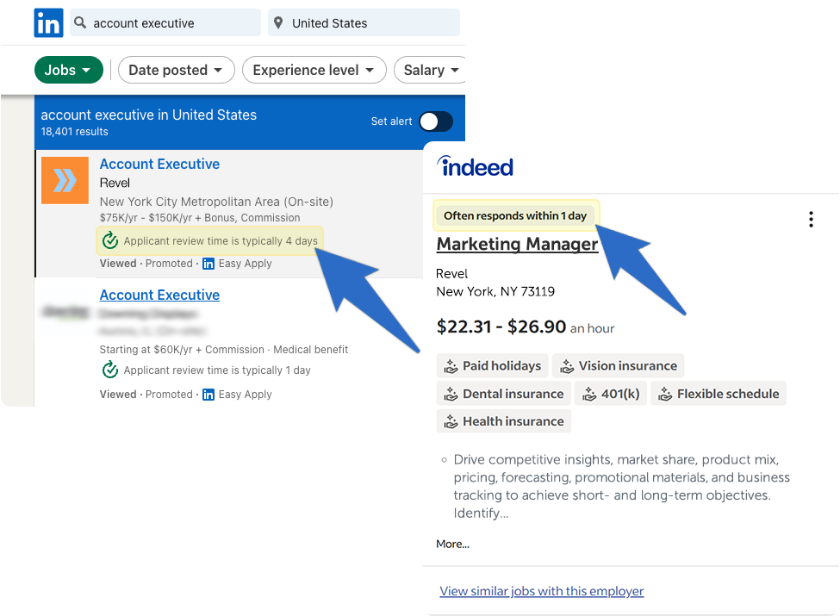Click the Revel company name in Indeed card
840x616 pixels.
[452, 274]
